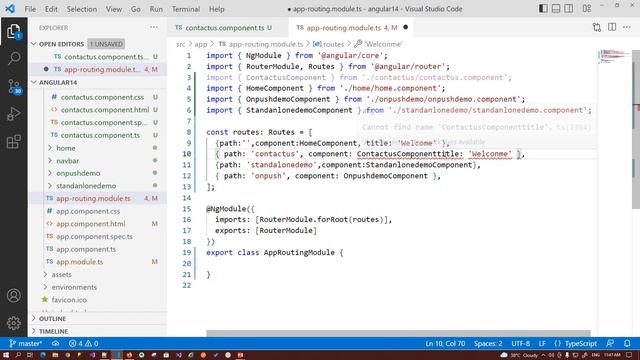Open the Windows Start button
The image size is (640, 360).
click(6, 355)
